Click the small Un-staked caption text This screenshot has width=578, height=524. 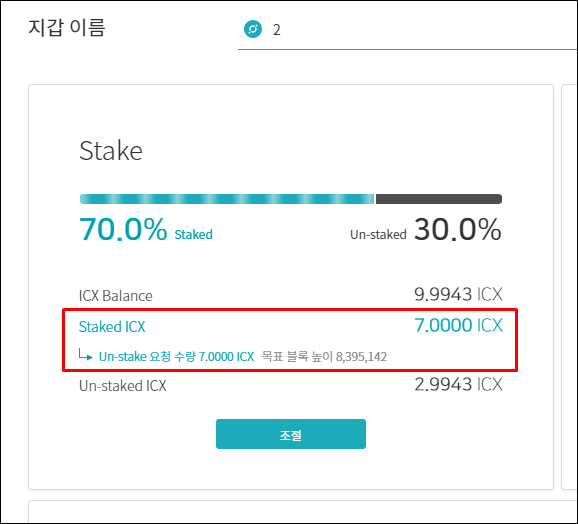click(x=378, y=235)
